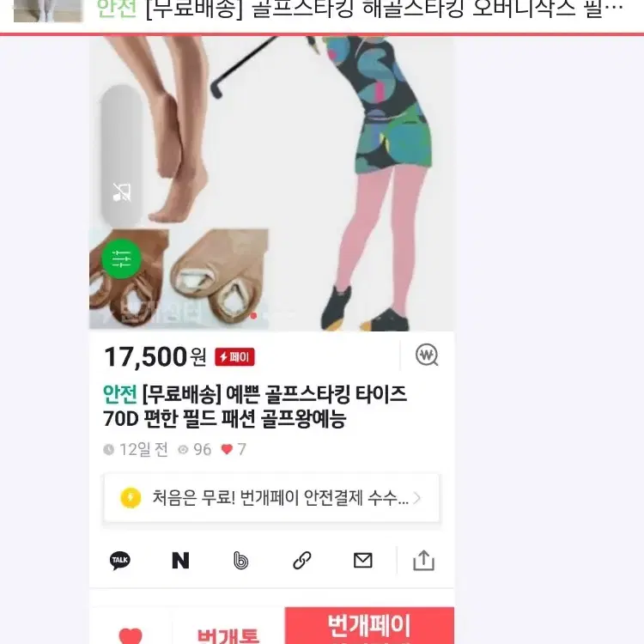Click the gray vertical volume pill
644x644 pixels.
(122, 156)
